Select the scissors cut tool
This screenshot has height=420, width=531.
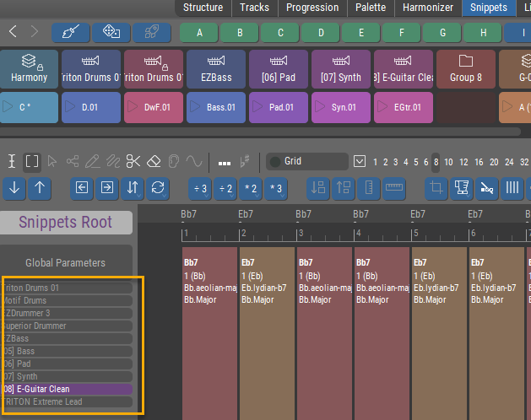coord(133,161)
